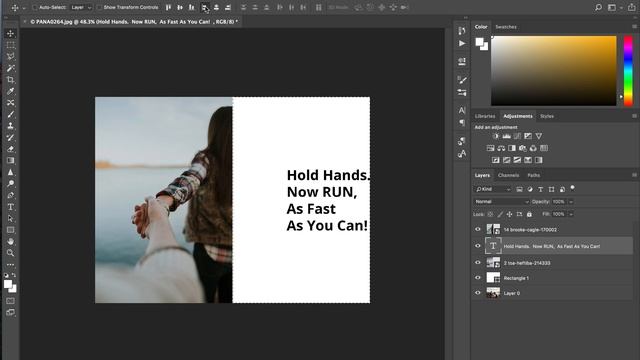Switch to the Libraries tab
The image size is (640, 360).
485,116
